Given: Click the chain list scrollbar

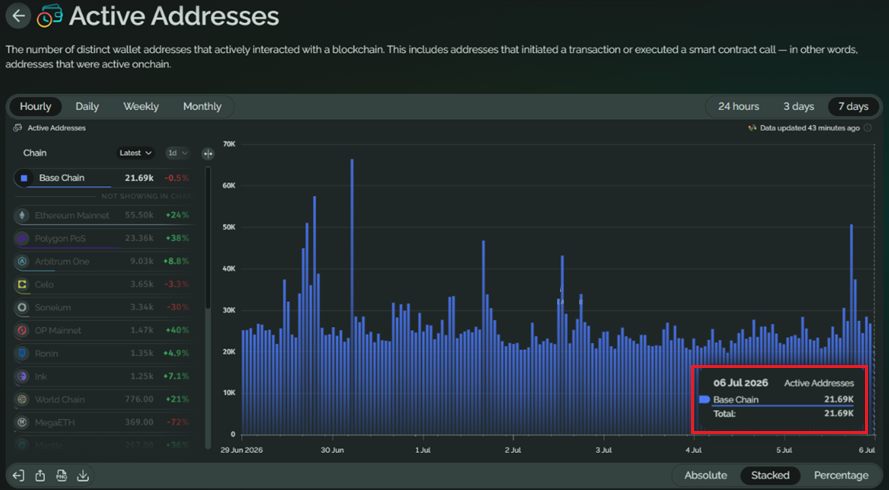Looking at the screenshot, I should (208, 238).
